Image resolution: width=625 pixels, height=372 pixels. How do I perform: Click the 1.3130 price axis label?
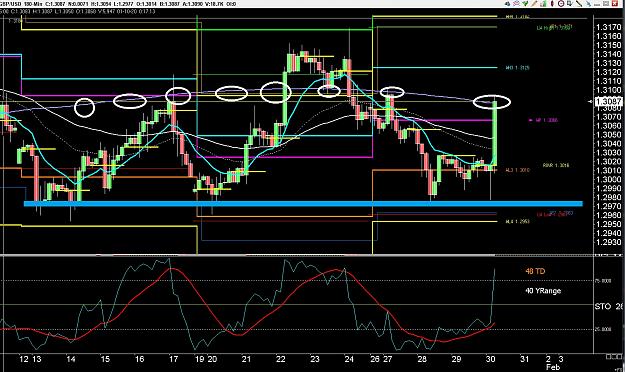tap(608, 63)
